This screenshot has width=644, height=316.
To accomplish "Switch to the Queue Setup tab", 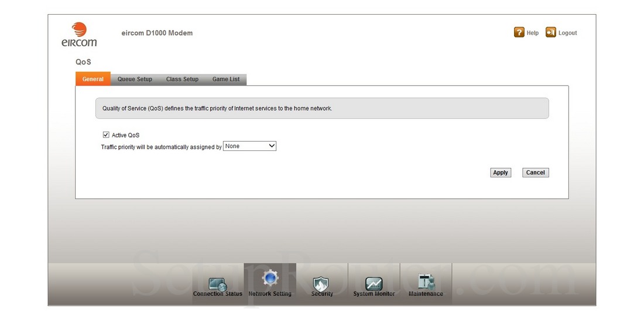I will [135, 79].
